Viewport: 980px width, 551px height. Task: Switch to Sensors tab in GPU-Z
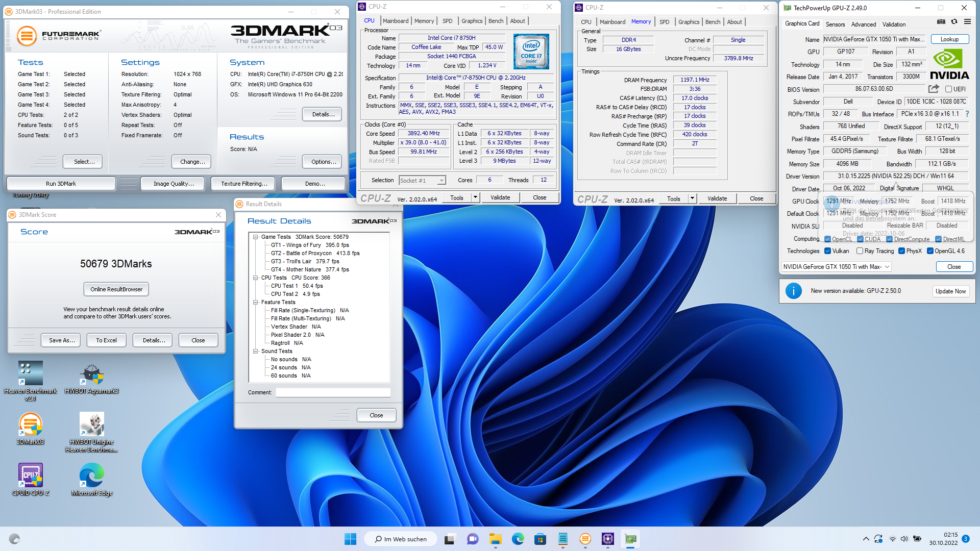point(835,24)
